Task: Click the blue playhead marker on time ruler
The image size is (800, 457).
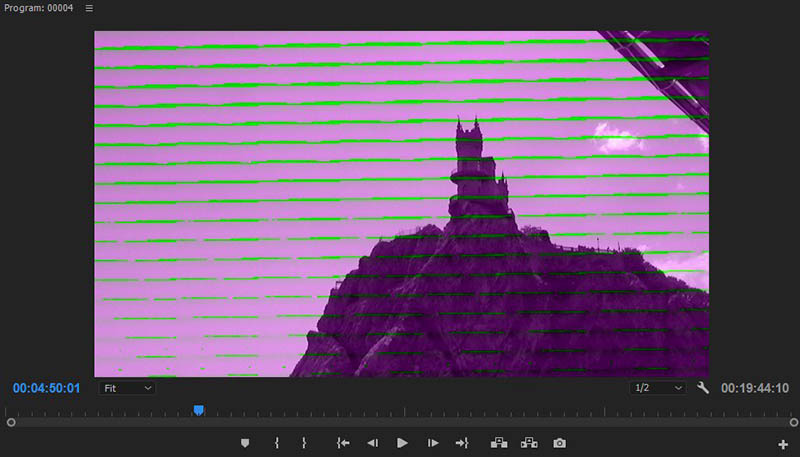Action: 198,410
